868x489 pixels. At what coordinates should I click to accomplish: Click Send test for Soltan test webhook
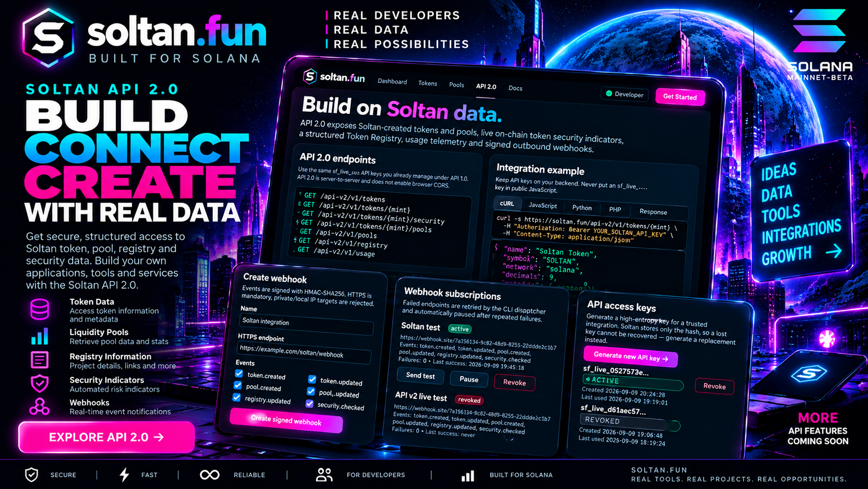tap(421, 376)
